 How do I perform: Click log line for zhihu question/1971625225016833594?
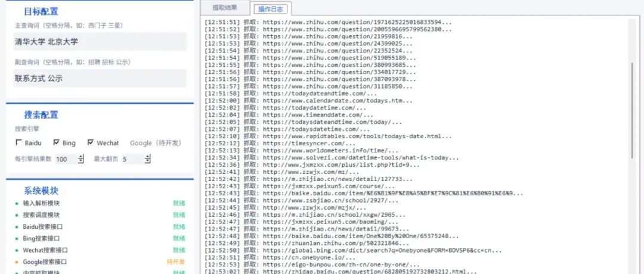point(328,22)
